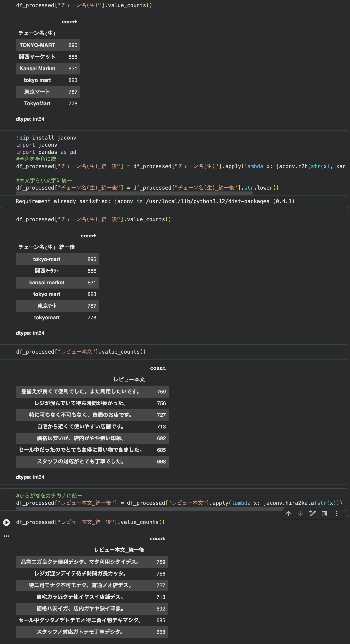
Task: Move the selected cell down
Action: click(301, 514)
